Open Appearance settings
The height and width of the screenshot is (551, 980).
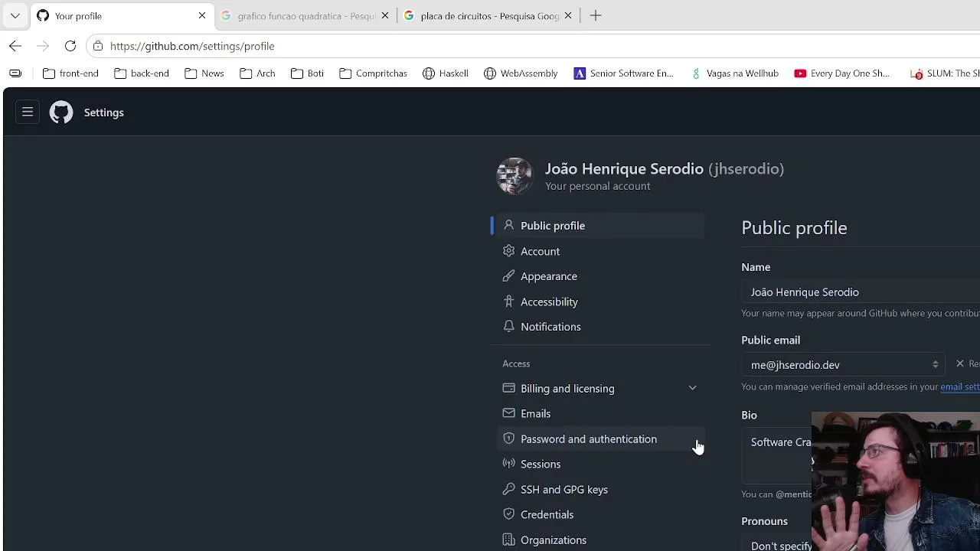(600, 276)
